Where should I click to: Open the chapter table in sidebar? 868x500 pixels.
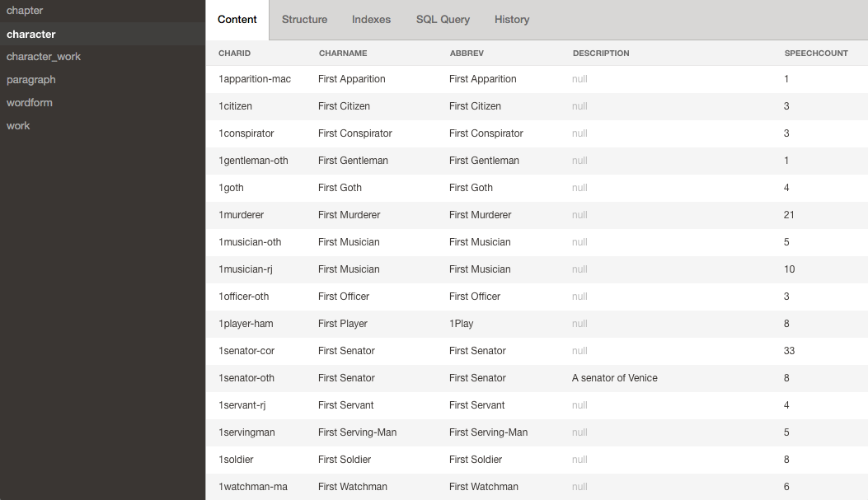click(25, 11)
